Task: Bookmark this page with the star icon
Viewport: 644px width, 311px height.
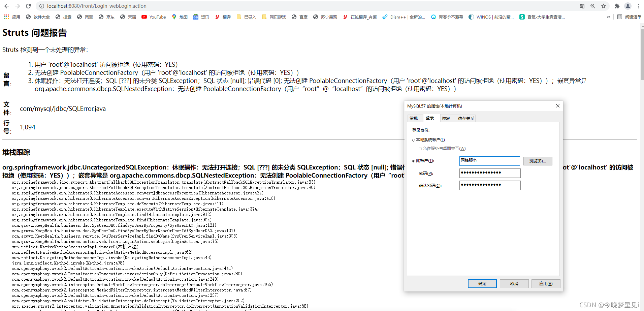Action: [604, 6]
